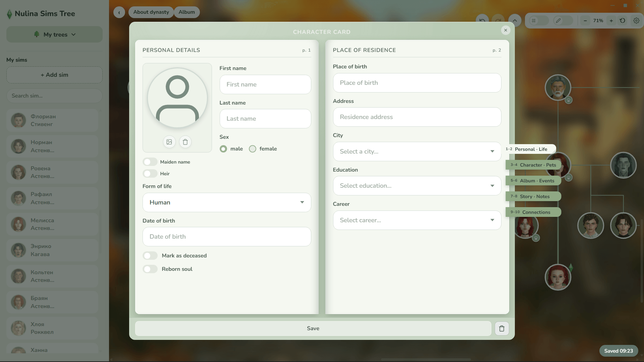Toggle the grid switch in toolbar
The image size is (644, 362).
(x=539, y=20)
